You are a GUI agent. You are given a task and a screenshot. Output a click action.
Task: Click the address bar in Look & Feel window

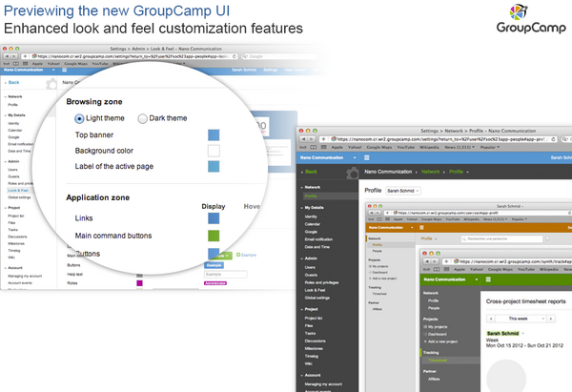(131, 56)
